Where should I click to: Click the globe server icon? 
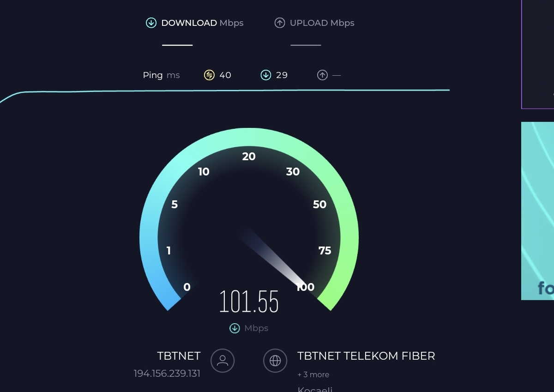point(275,360)
